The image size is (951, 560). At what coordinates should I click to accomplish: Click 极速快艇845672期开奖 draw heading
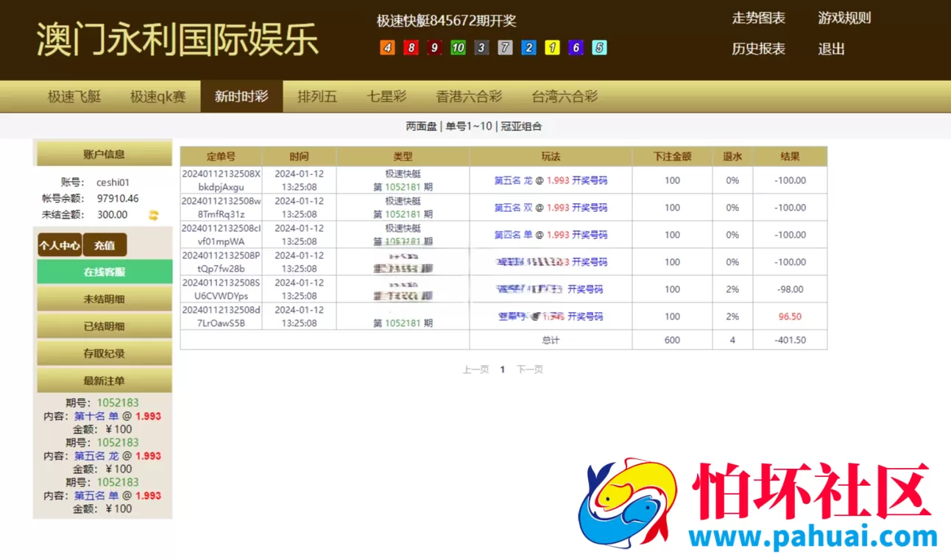point(447,21)
